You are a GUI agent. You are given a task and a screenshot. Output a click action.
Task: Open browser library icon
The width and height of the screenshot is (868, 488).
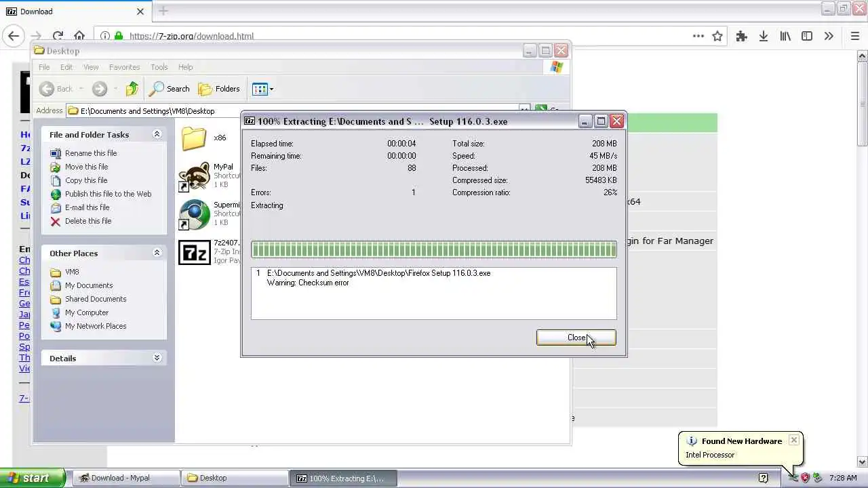(785, 36)
